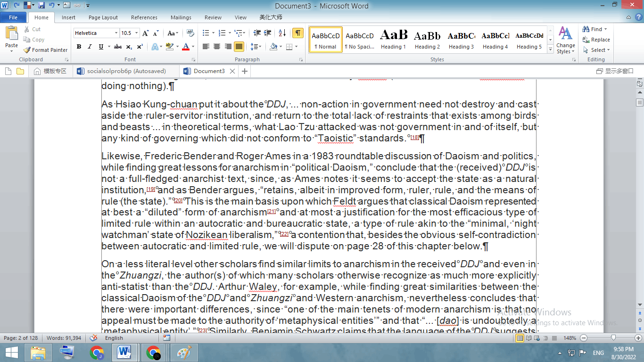Apply subscript formatting
The image size is (644, 362).
(x=129, y=47)
